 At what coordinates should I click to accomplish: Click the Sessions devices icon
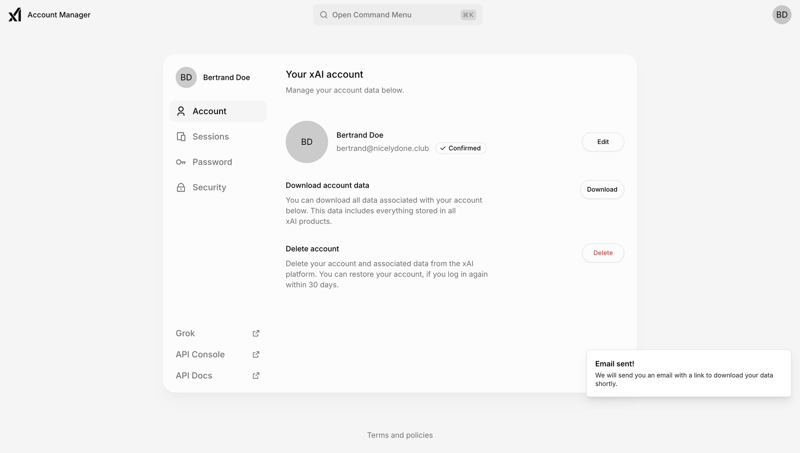click(x=181, y=137)
